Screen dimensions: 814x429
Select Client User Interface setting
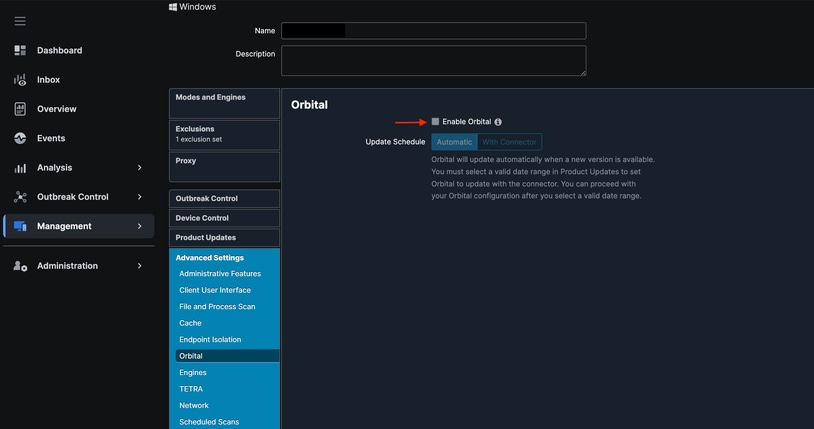point(215,290)
